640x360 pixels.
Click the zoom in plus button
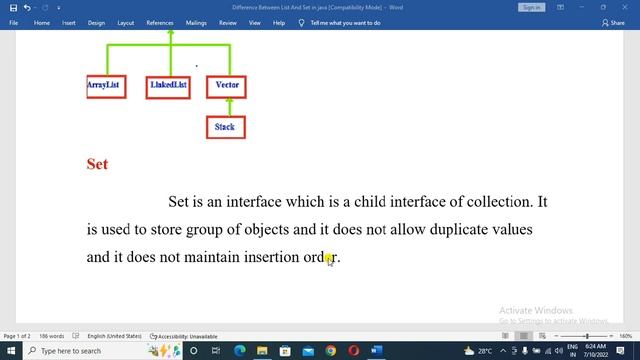[x=611, y=336]
